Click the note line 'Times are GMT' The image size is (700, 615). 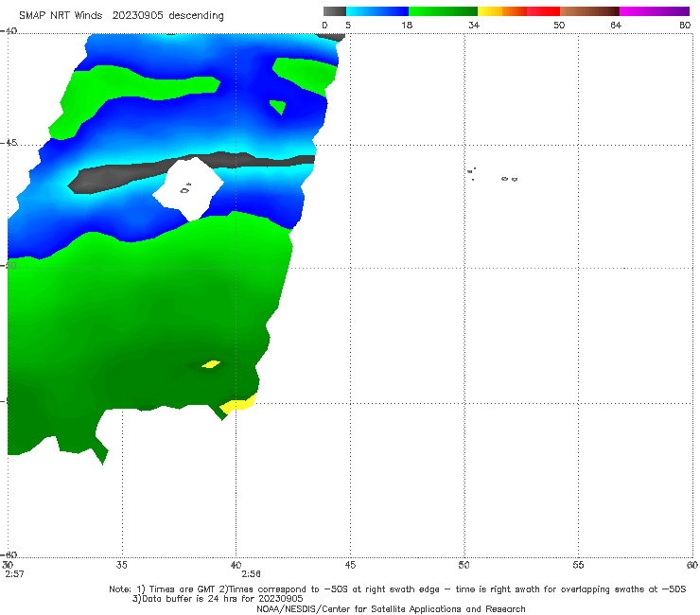(x=183, y=589)
